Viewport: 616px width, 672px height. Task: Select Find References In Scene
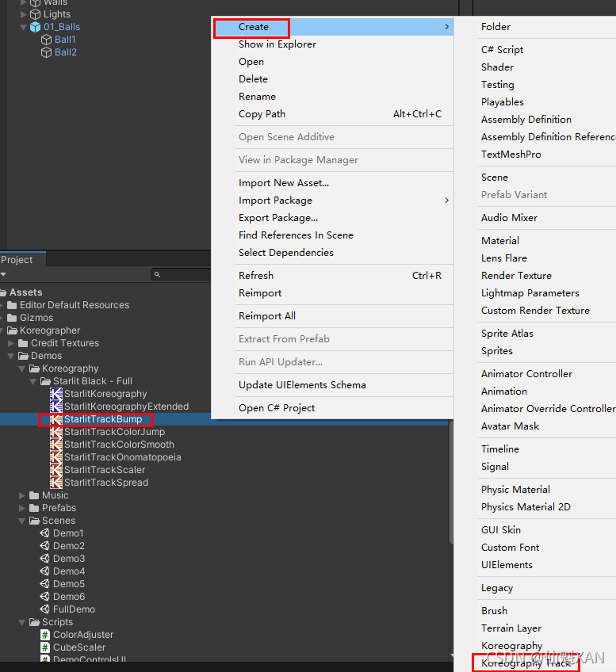point(333,235)
